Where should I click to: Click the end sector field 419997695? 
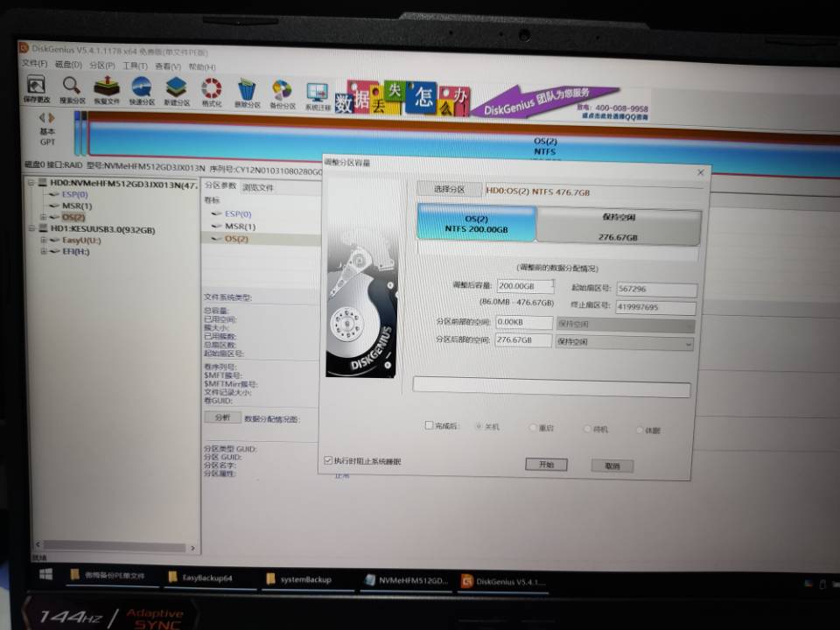point(656,307)
